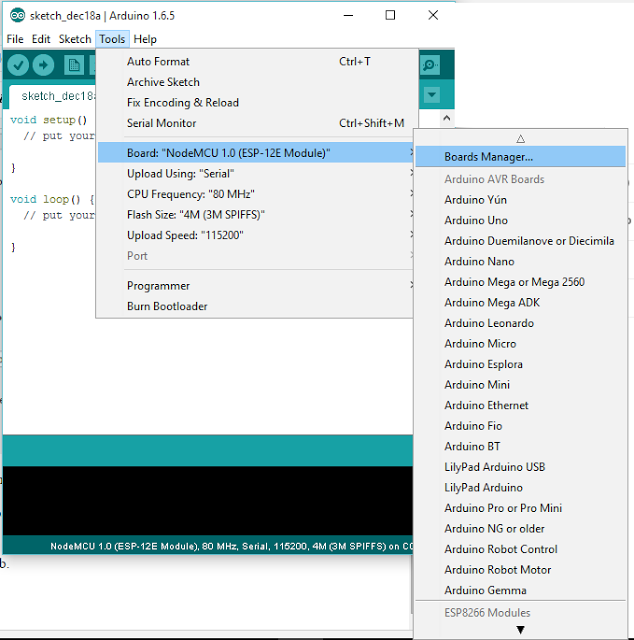Click the New sketch toolbar icon
This screenshot has width=634, height=640.
(74, 65)
